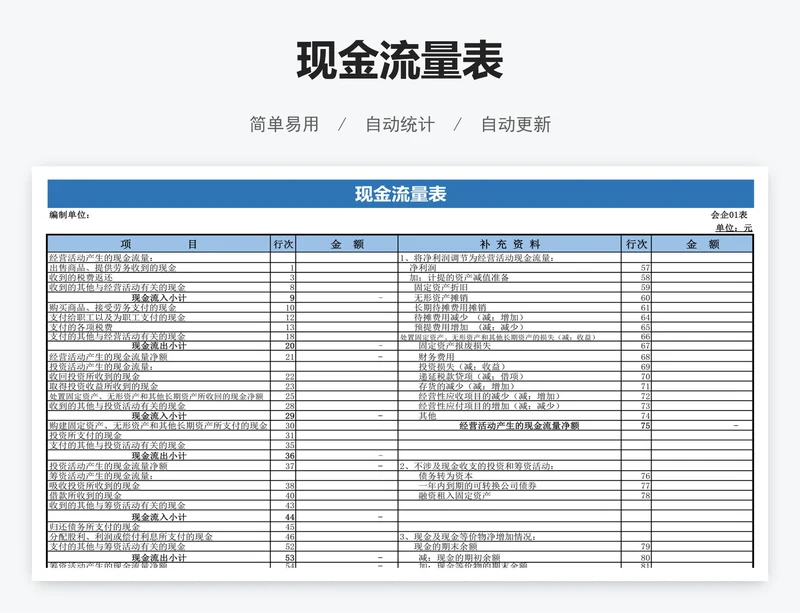Select row 分配股利、利润或偿付利息所支付的现金
800x613 pixels.
click(x=131, y=536)
